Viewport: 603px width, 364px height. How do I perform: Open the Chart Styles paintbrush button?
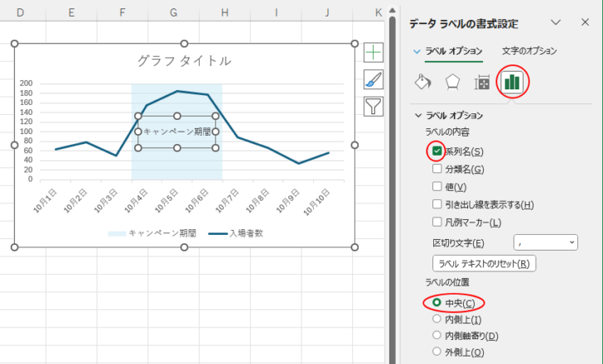click(374, 79)
